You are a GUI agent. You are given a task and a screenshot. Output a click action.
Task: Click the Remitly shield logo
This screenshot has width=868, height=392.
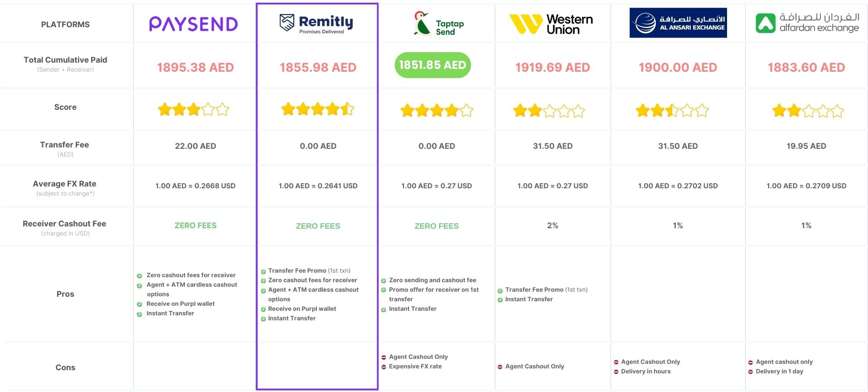coord(286,22)
